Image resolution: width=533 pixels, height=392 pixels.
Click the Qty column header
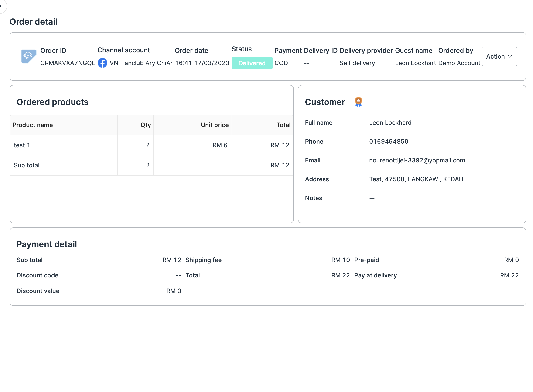(x=146, y=125)
